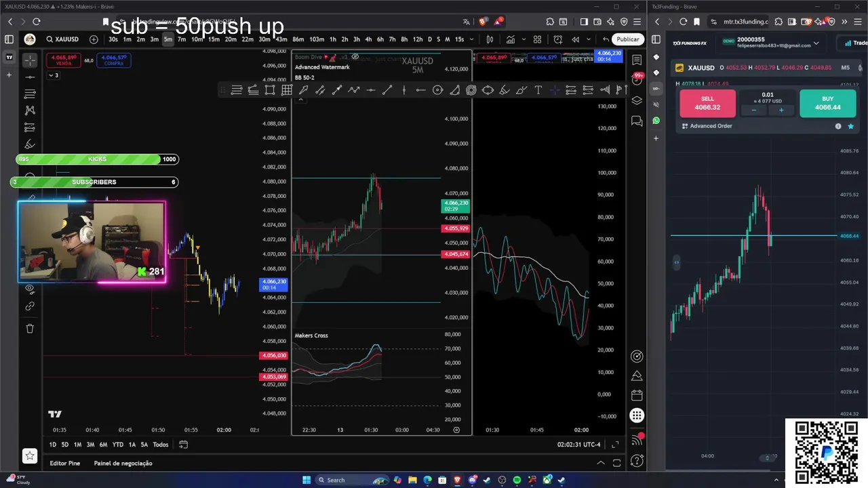
Task: Open chart settings gear on time axis
Action: click(x=456, y=430)
